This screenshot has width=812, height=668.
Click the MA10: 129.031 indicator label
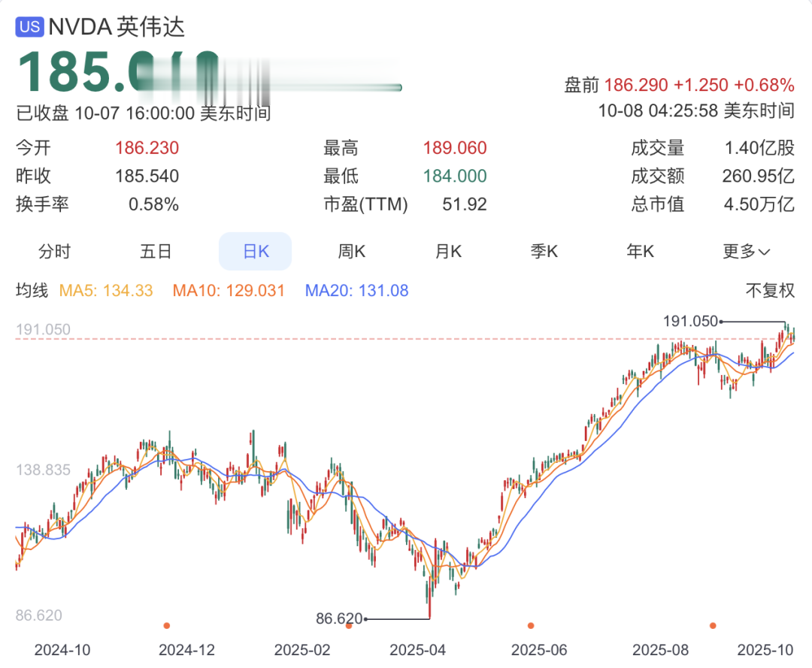(229, 290)
